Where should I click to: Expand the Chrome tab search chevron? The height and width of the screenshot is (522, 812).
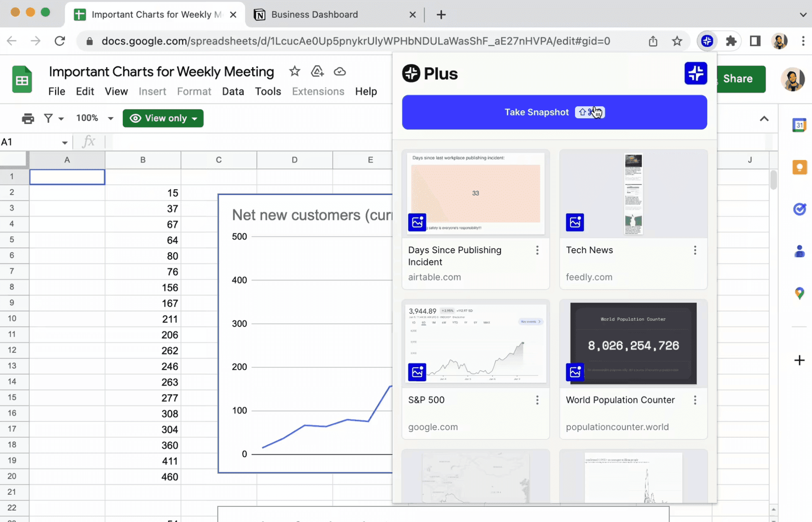tap(803, 15)
